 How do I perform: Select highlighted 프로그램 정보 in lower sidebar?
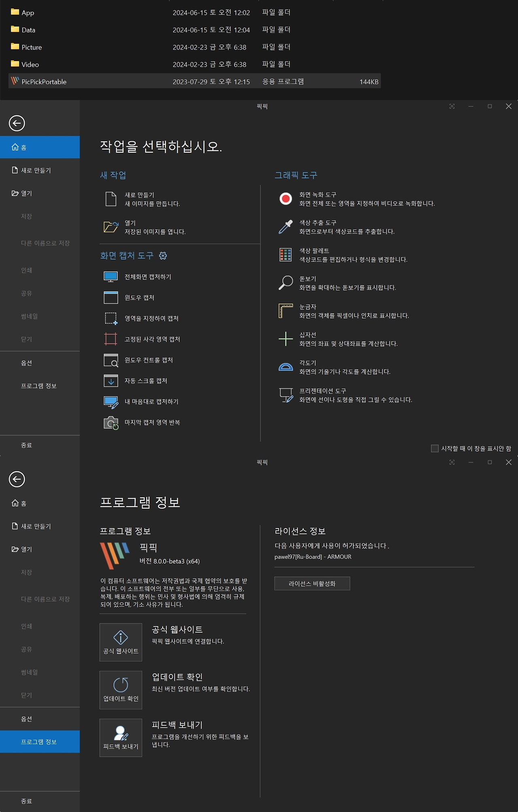[40, 742]
